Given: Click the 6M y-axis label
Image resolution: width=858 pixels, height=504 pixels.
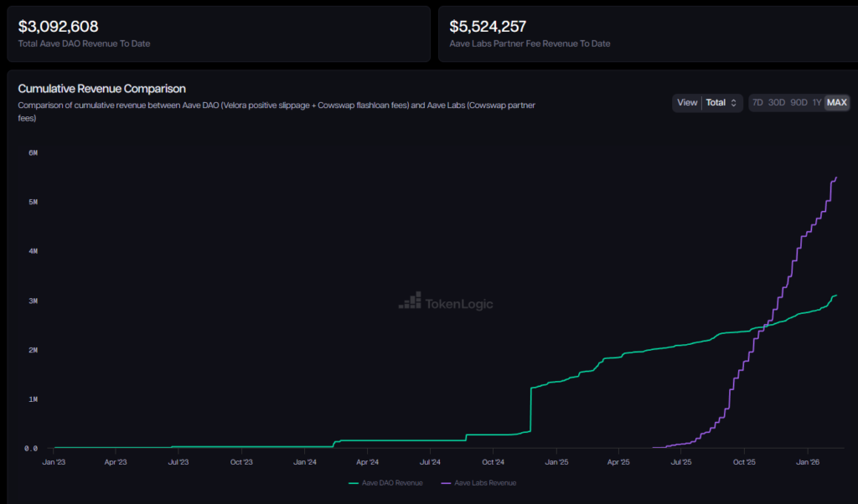Looking at the screenshot, I should click(33, 153).
